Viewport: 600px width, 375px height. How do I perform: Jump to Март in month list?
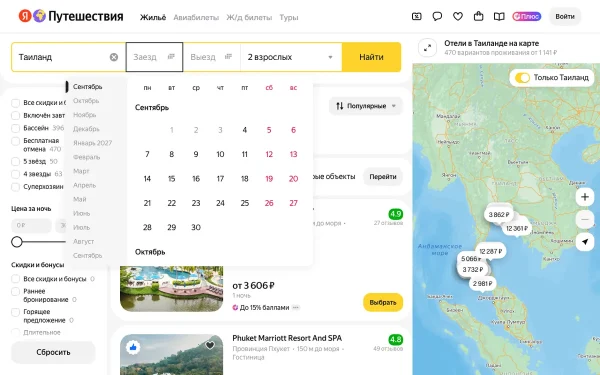pos(81,171)
